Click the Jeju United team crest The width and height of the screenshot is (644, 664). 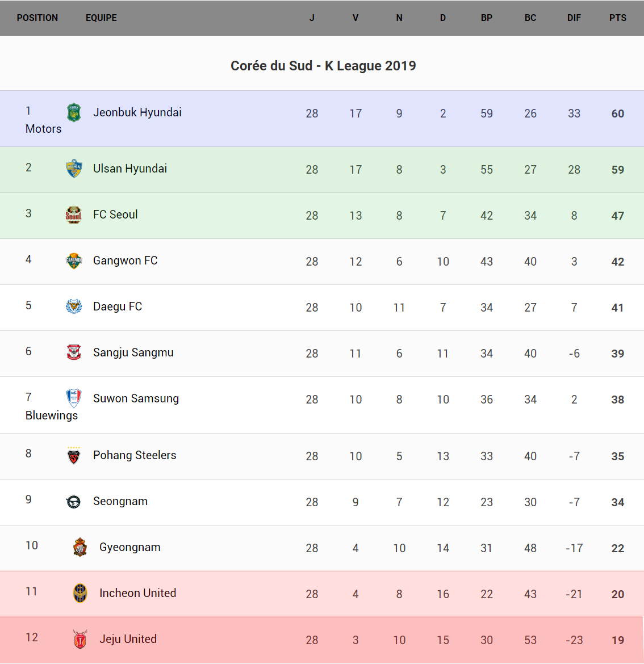coord(80,639)
